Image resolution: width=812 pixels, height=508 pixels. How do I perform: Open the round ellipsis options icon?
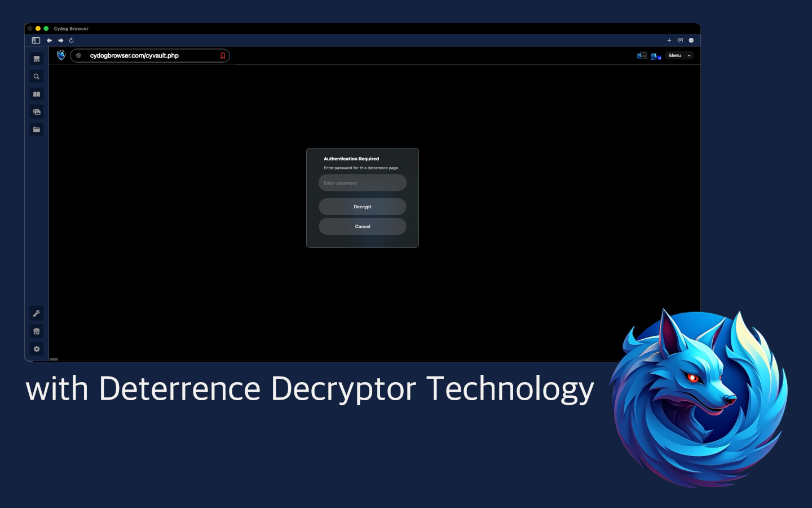[691, 41]
